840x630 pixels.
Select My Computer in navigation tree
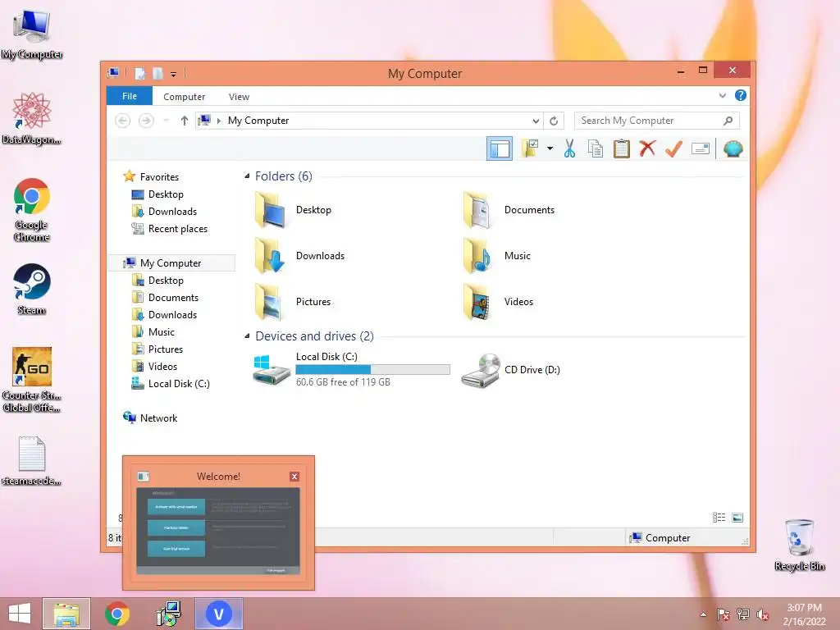tap(171, 263)
